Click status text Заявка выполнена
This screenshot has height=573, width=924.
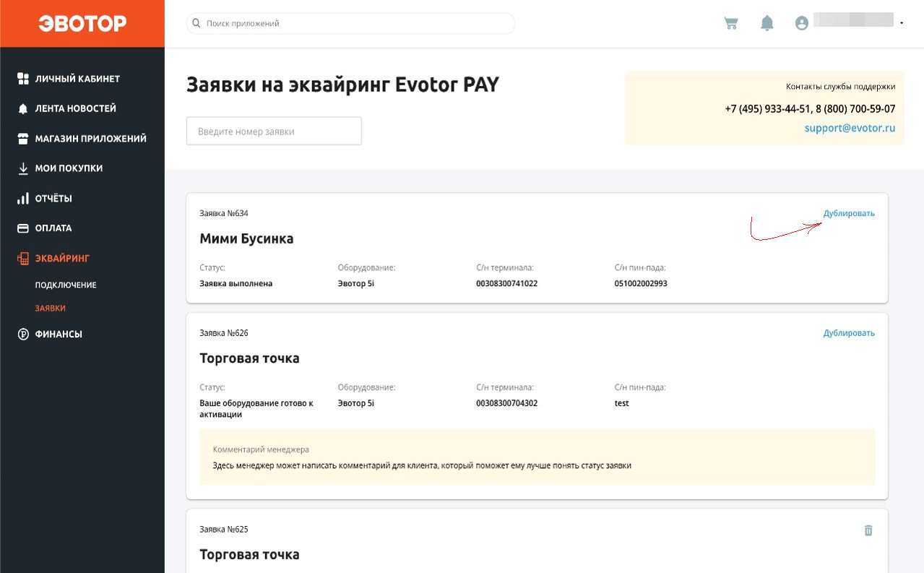[x=236, y=283]
